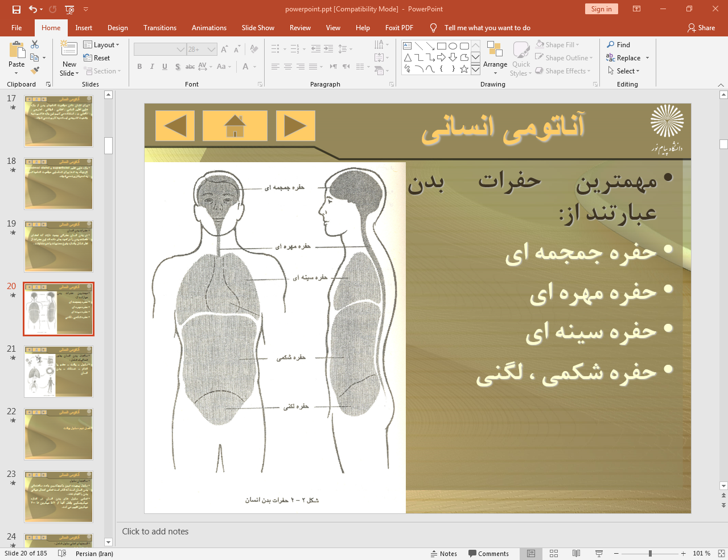This screenshot has width=728, height=560.
Task: Toggle Bold formatting
Action: click(139, 67)
